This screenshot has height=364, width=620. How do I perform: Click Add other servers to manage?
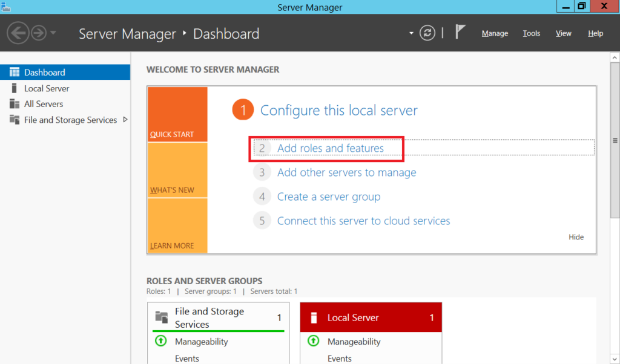click(x=346, y=172)
